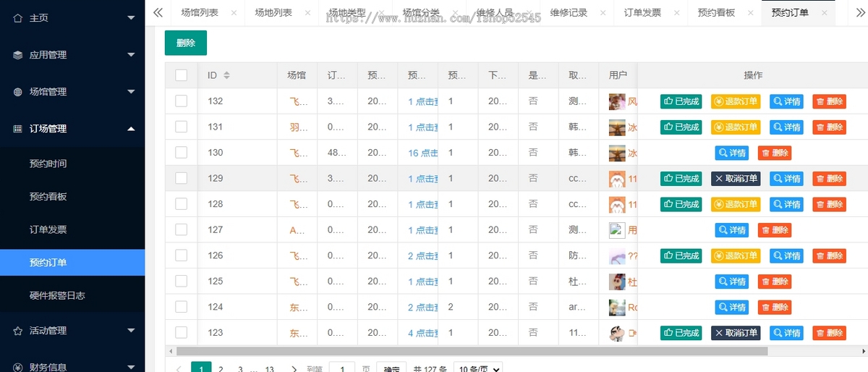Check the checkbox for order 128
Screen dimensions: 868x372
(181, 204)
